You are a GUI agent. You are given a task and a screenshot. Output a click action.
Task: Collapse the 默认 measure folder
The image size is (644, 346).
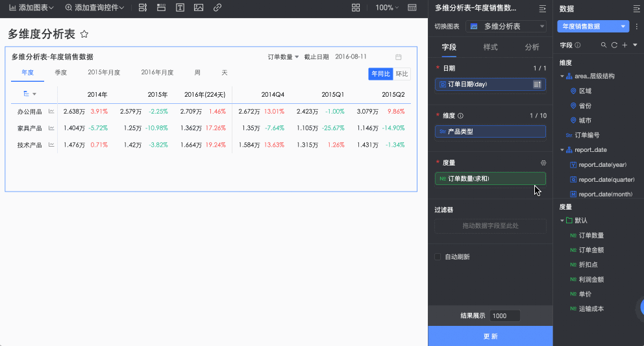pos(562,221)
